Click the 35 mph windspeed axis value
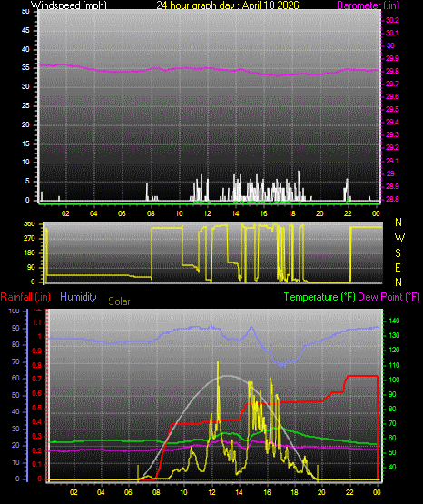The height and width of the screenshot is (504, 423). (25, 68)
